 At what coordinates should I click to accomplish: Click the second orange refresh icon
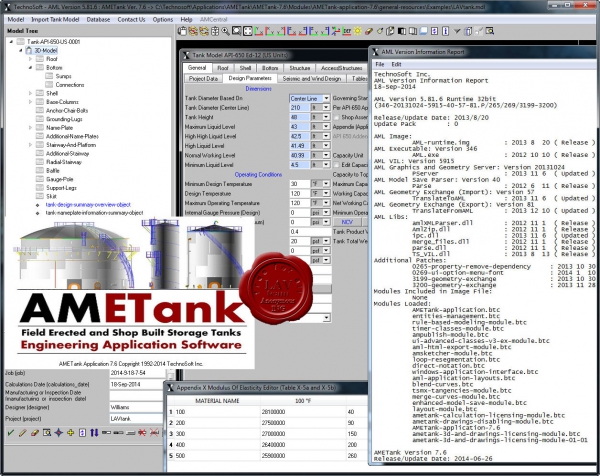[204, 31]
